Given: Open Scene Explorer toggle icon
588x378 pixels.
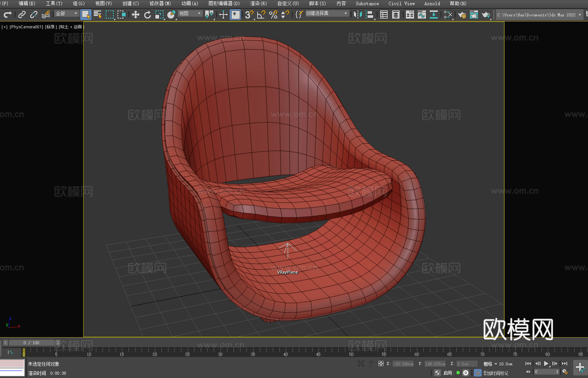Looking at the screenshot, I should click(x=384, y=14).
